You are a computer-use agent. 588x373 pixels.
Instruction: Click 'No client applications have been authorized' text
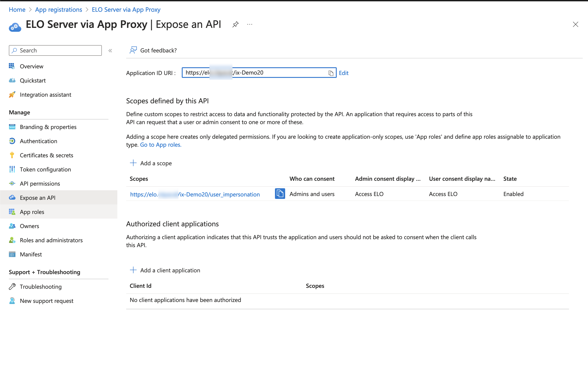coord(185,300)
